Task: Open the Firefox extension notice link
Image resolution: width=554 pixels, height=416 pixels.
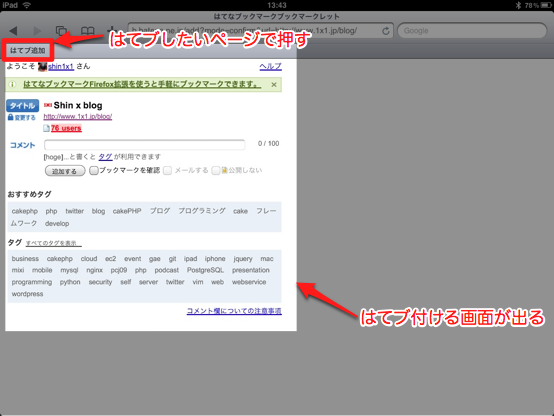Action: [x=142, y=84]
